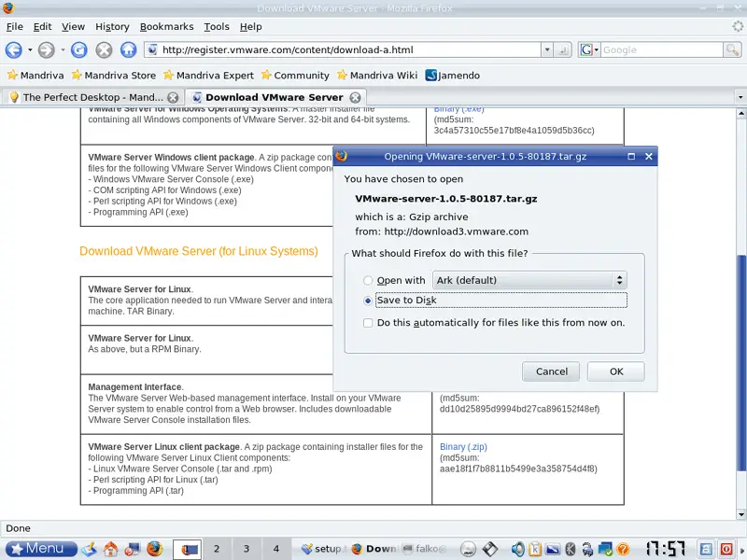Screen dimensions: 747x560
Task: Open the Ark (default) application dropdown
Action: [x=529, y=280]
